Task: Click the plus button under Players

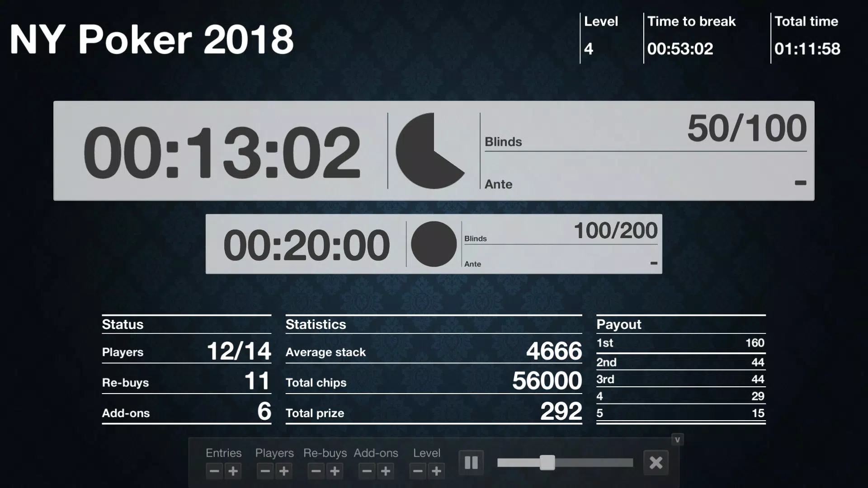Action: click(284, 471)
